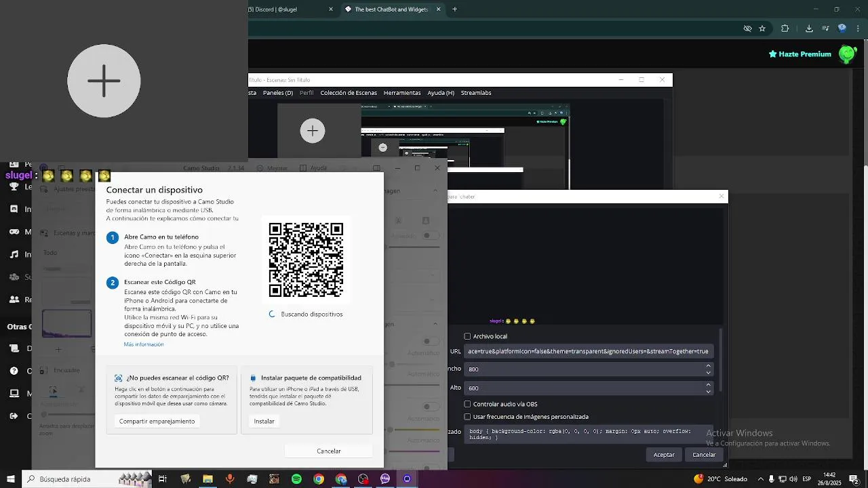Click the URL input field
Screen dimensions: 868x488
tap(589, 351)
